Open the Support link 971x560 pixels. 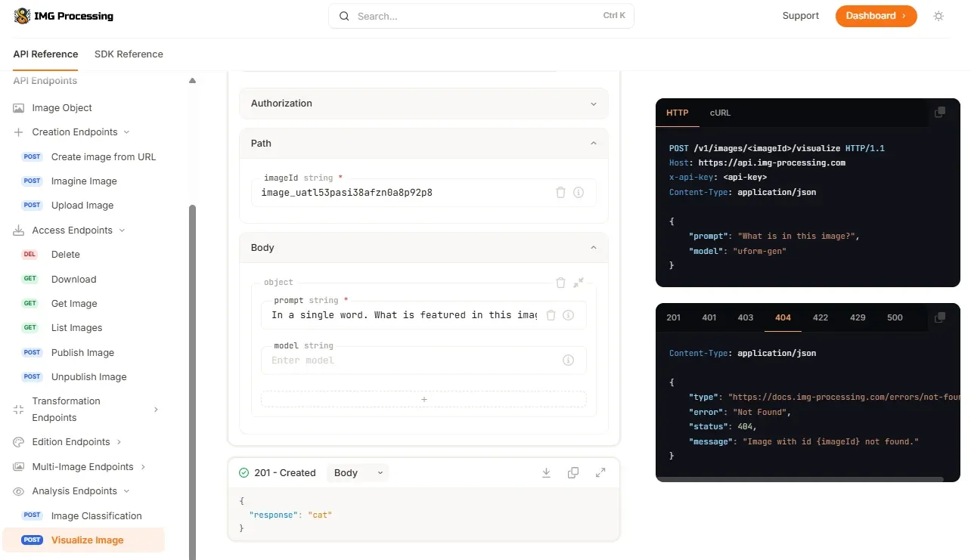800,16
